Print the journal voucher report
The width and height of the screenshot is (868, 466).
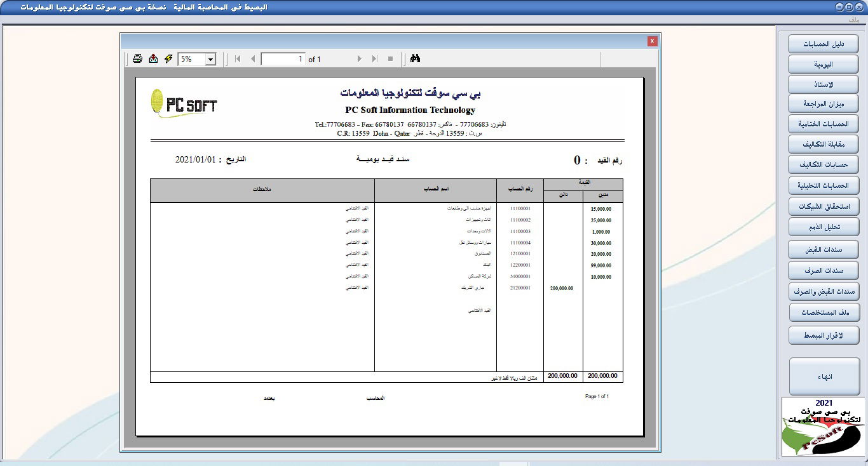(x=137, y=58)
